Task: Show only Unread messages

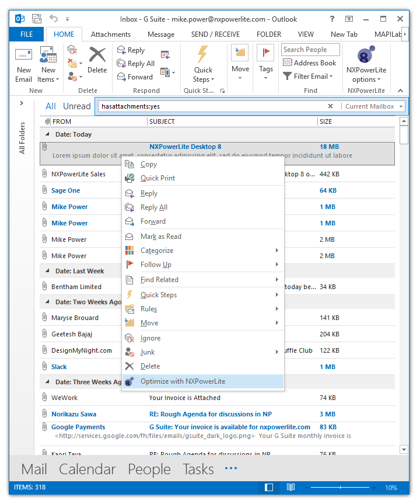Action: [76, 106]
